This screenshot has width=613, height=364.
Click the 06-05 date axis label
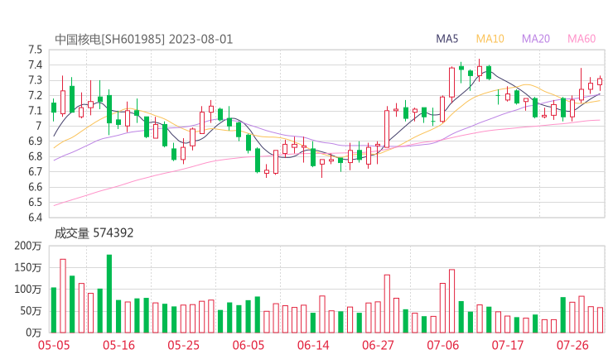[249, 345]
